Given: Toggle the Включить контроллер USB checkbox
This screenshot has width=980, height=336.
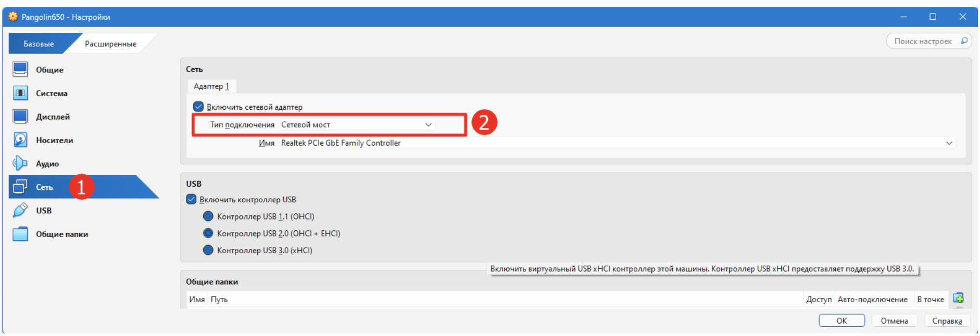Looking at the screenshot, I should coord(191,199).
